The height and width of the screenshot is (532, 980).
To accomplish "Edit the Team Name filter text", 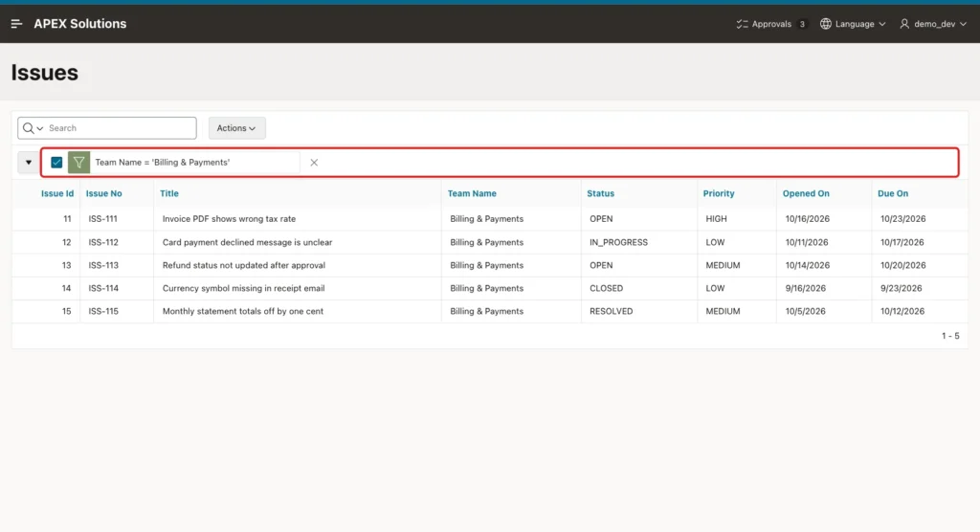I will [x=163, y=163].
